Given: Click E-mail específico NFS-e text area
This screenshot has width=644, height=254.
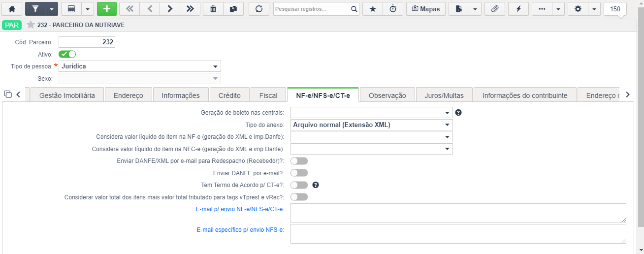Looking at the screenshot, I should tap(458, 234).
